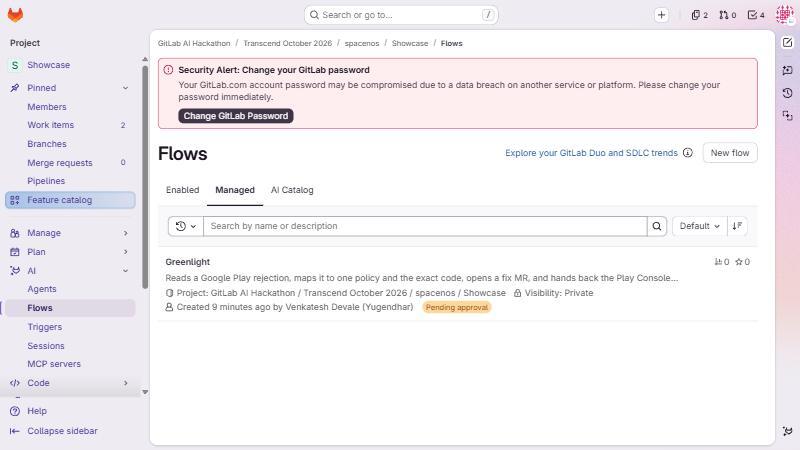800x450 pixels.
Task: Switch to the AI Catalog tab
Action: point(292,190)
